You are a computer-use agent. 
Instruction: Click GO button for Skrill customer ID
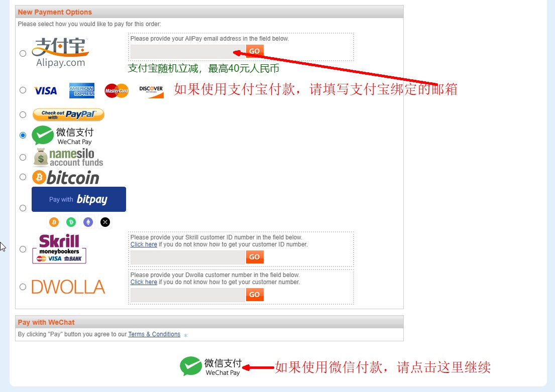pos(255,257)
